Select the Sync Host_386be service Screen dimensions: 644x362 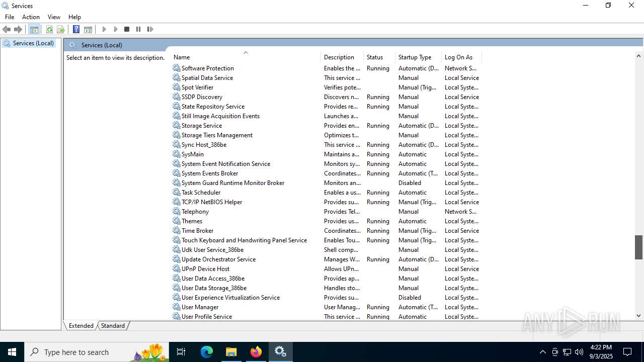pyautogui.click(x=327, y=145)
